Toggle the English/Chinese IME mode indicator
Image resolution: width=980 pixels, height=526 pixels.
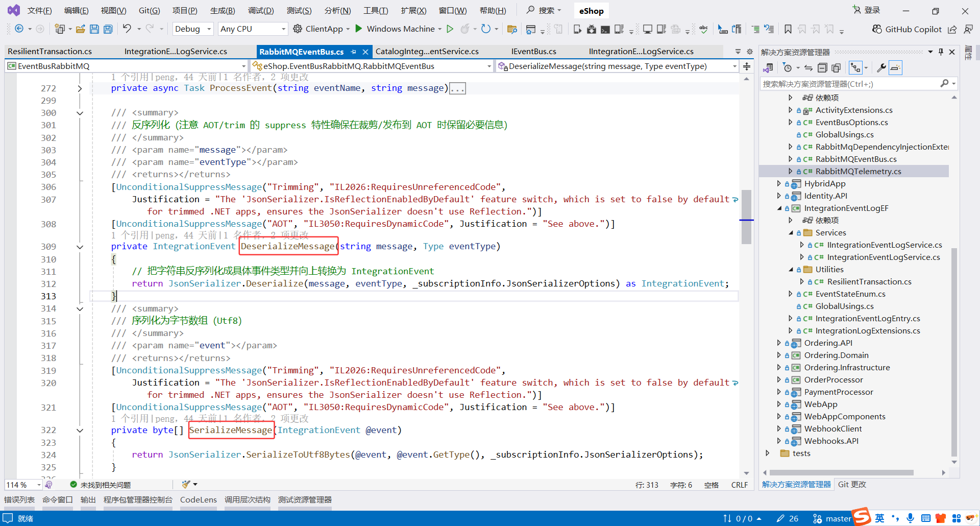[x=880, y=518]
